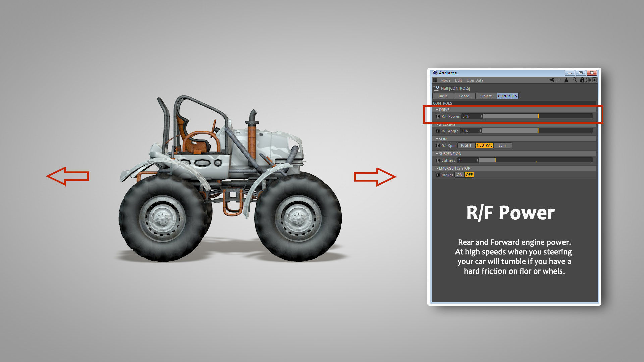Toggle the lock element icon
Screen dimensions: 644x362
tap(582, 80)
